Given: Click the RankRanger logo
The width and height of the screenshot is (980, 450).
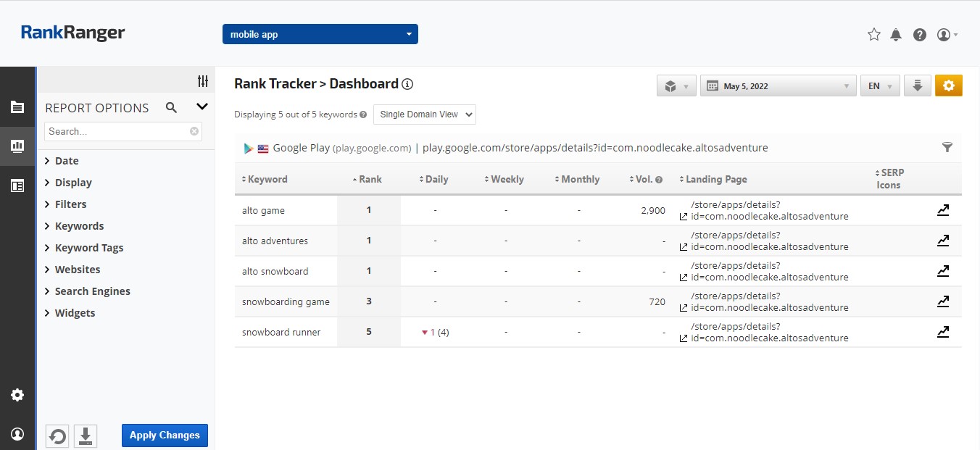Looking at the screenshot, I should click(x=72, y=33).
